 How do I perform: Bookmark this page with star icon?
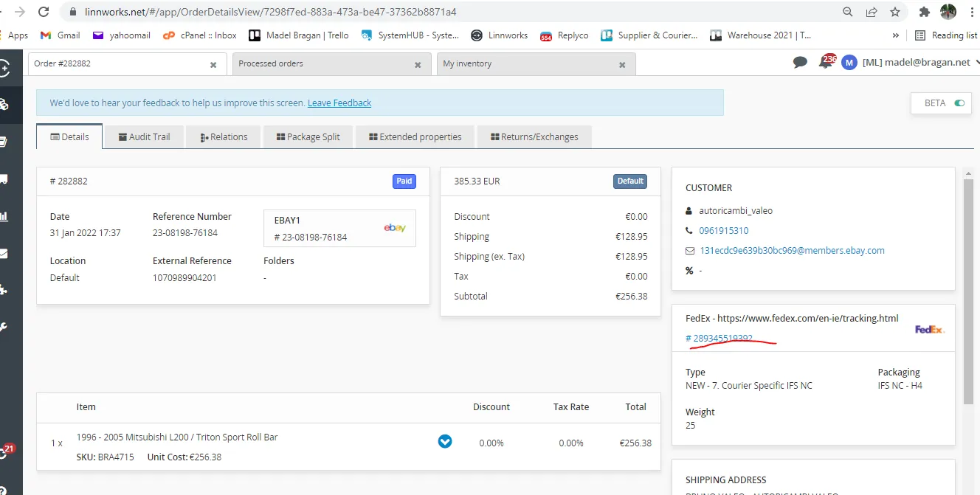pos(894,12)
